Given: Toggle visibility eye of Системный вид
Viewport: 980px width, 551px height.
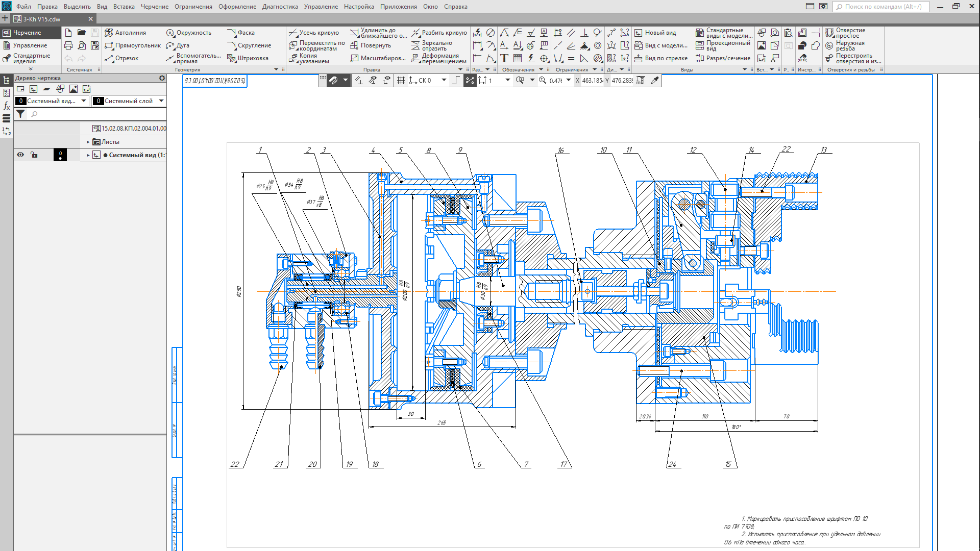Looking at the screenshot, I should tap(20, 155).
